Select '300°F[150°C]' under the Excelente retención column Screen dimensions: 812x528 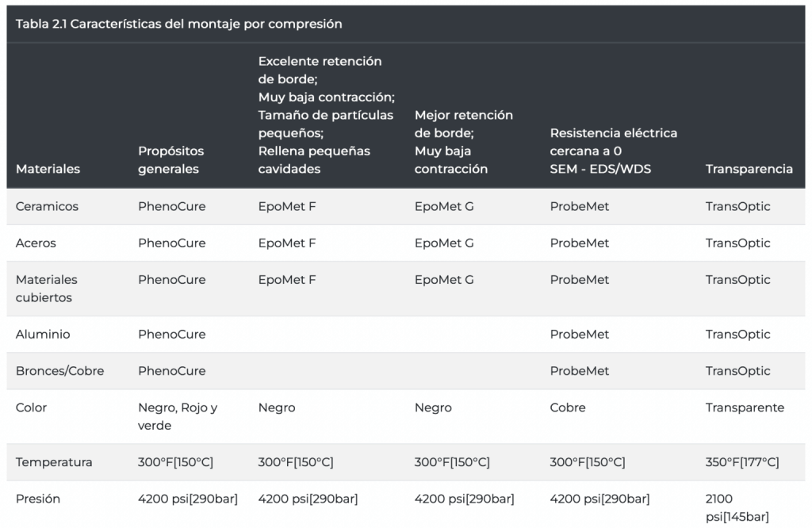click(296, 461)
